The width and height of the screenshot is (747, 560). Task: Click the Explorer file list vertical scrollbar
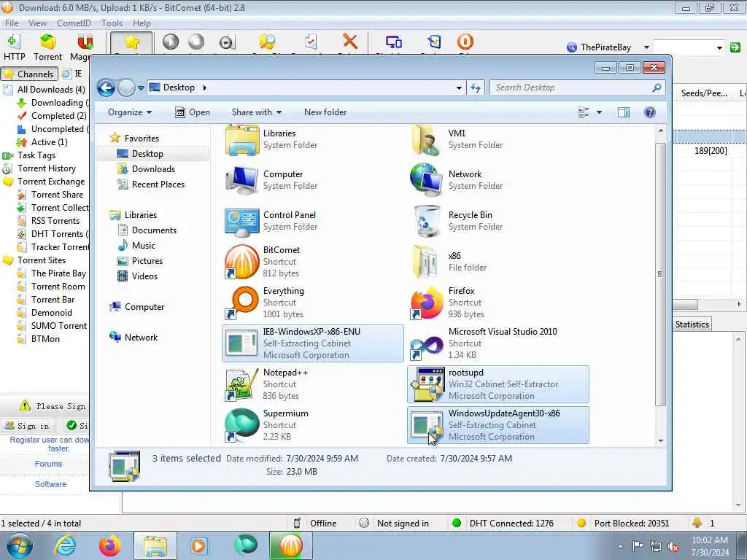(x=660, y=274)
